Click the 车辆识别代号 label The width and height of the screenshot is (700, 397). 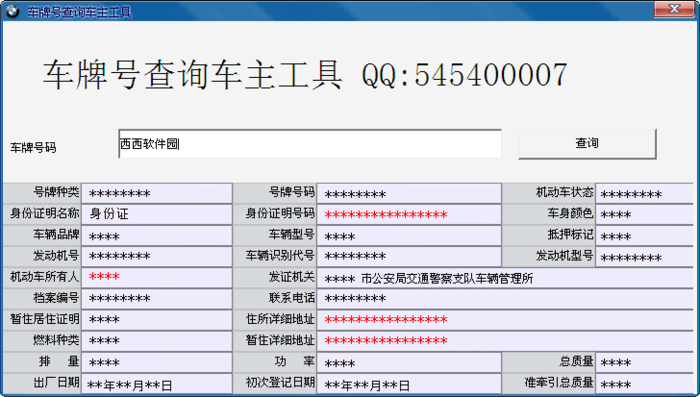tap(280, 255)
